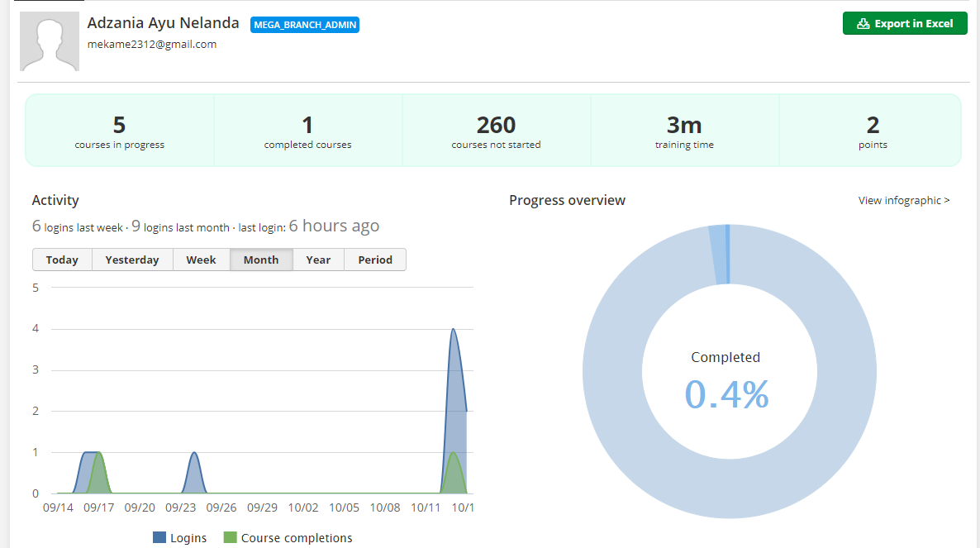This screenshot has width=980, height=548.
Task: Click the Export in Excel button
Action: 905,24
